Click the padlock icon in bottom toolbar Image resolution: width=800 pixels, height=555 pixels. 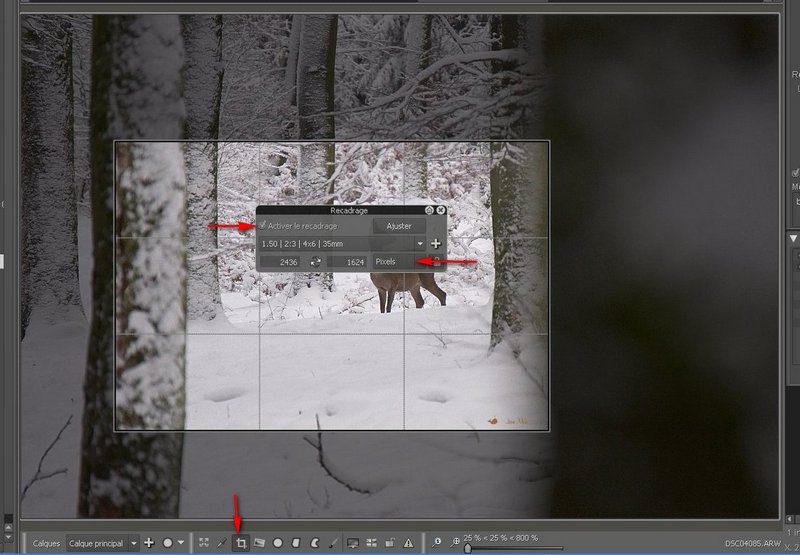pos(390,543)
